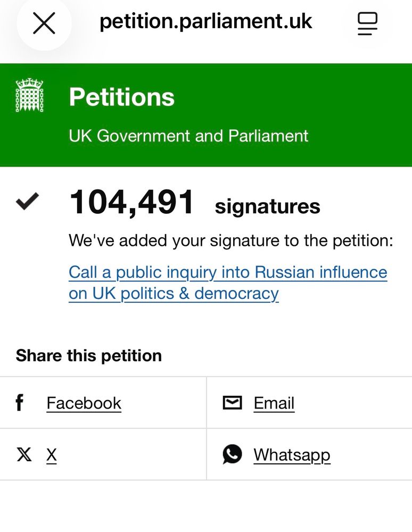412x532 pixels.
Task: Tap the signature added confirmation text
Action: pyautogui.click(x=230, y=240)
